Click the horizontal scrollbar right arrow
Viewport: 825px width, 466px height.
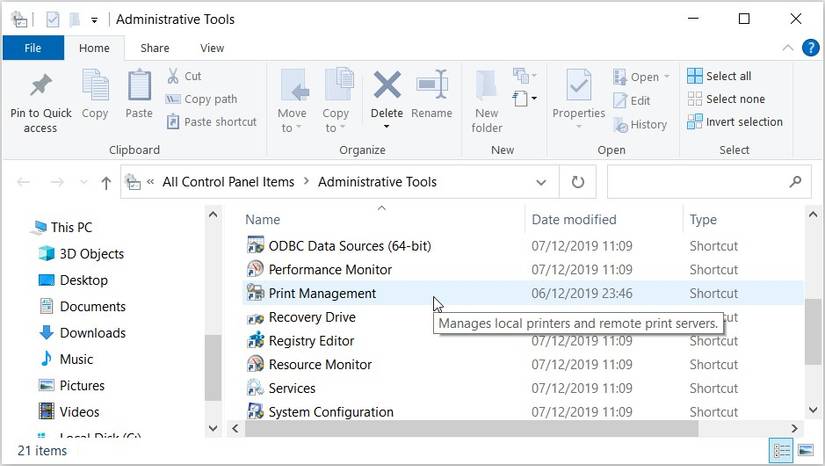tap(794, 429)
